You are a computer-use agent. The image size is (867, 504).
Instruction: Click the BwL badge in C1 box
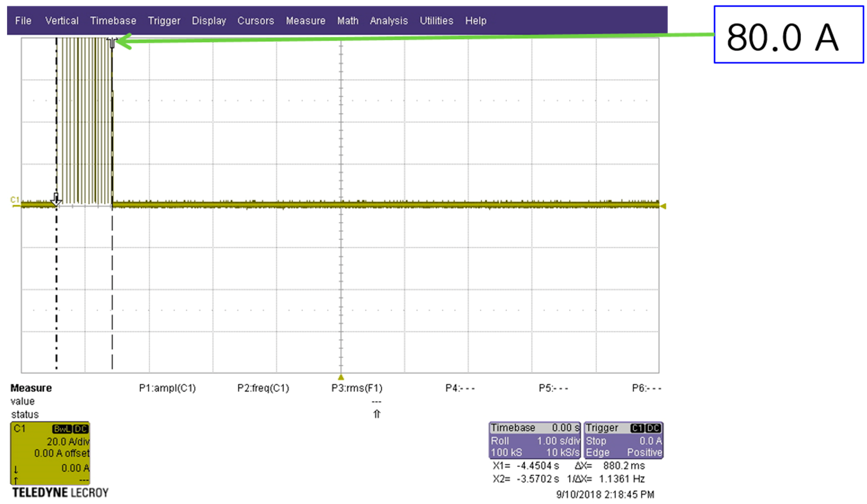62,429
